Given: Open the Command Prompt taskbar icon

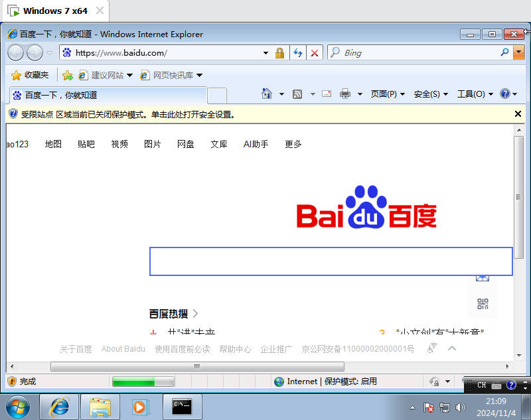Looking at the screenshot, I should [x=182, y=407].
